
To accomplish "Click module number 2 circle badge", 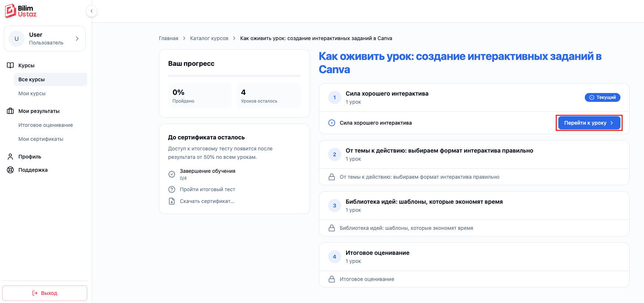I will coord(334,154).
